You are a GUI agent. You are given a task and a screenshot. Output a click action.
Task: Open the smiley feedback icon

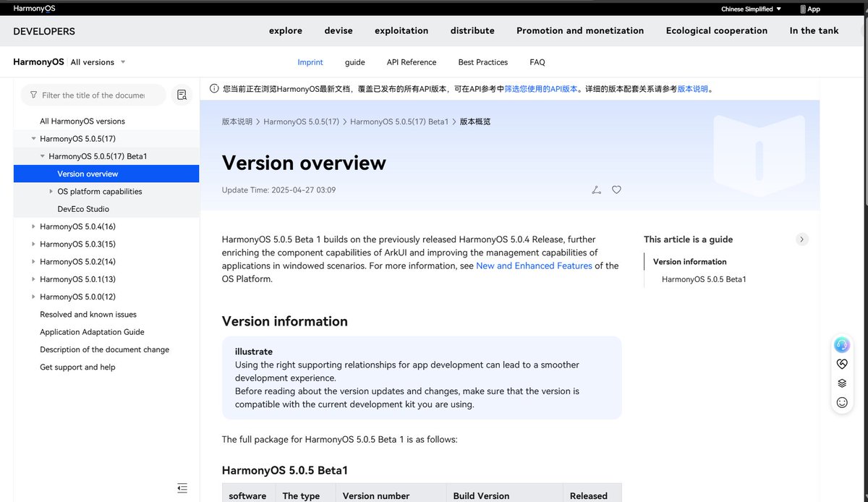pos(841,402)
